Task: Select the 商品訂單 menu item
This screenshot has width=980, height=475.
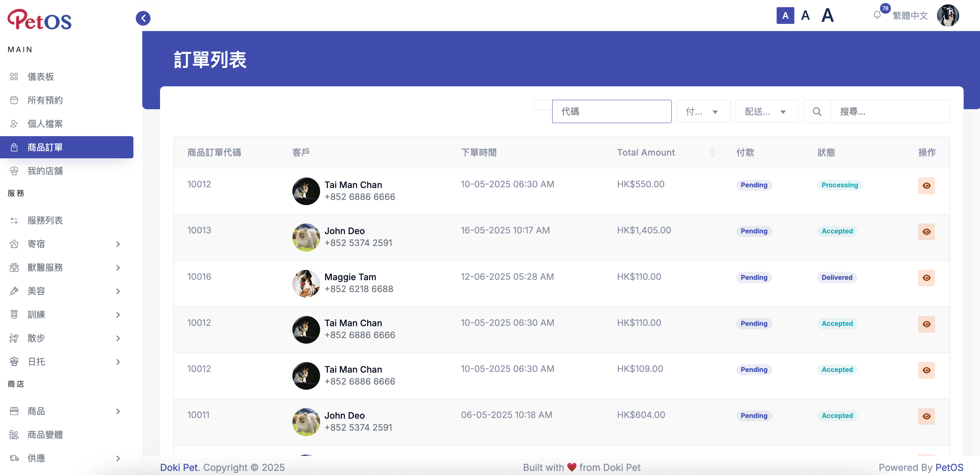Action: (45, 147)
